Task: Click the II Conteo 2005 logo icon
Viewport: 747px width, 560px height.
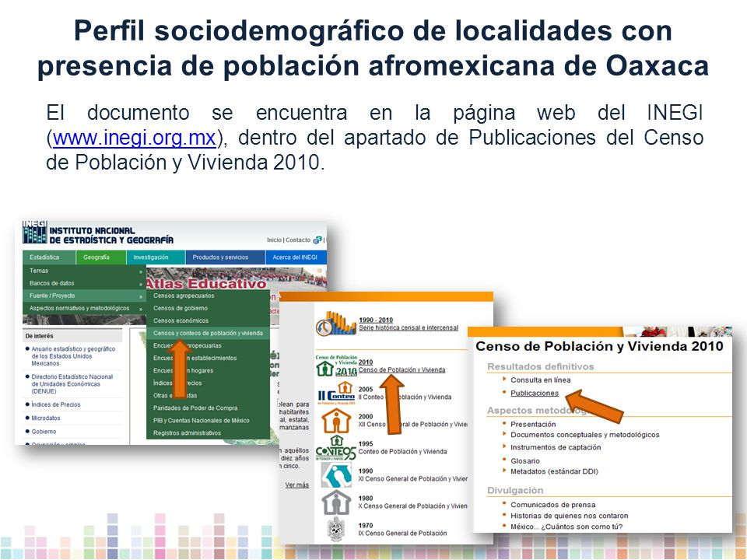Action: [336, 394]
